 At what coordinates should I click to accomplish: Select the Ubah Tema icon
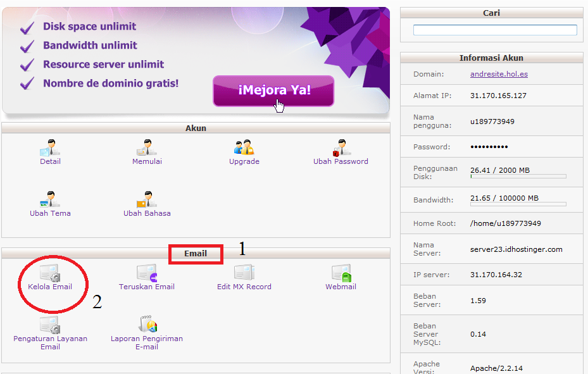pyautogui.click(x=49, y=204)
